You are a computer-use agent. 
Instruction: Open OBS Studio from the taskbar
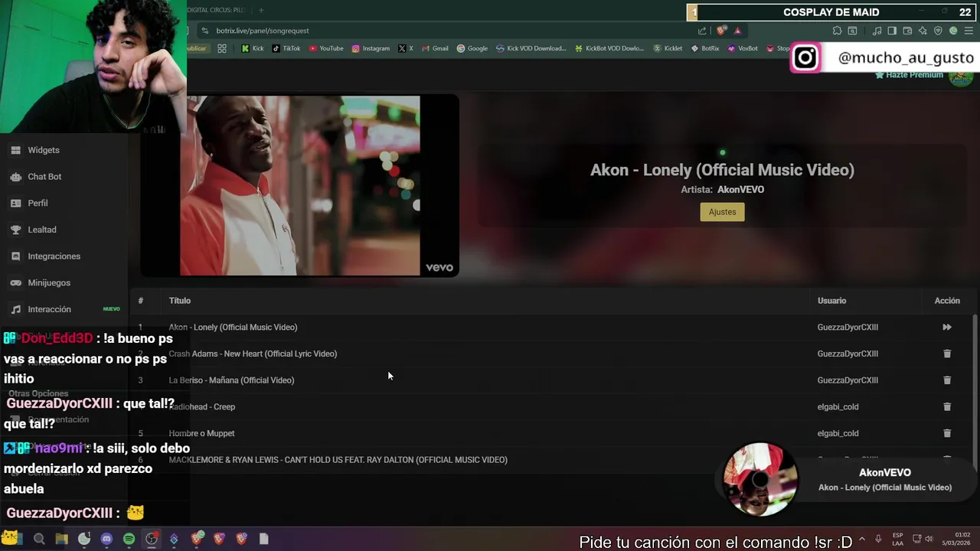tap(152, 539)
